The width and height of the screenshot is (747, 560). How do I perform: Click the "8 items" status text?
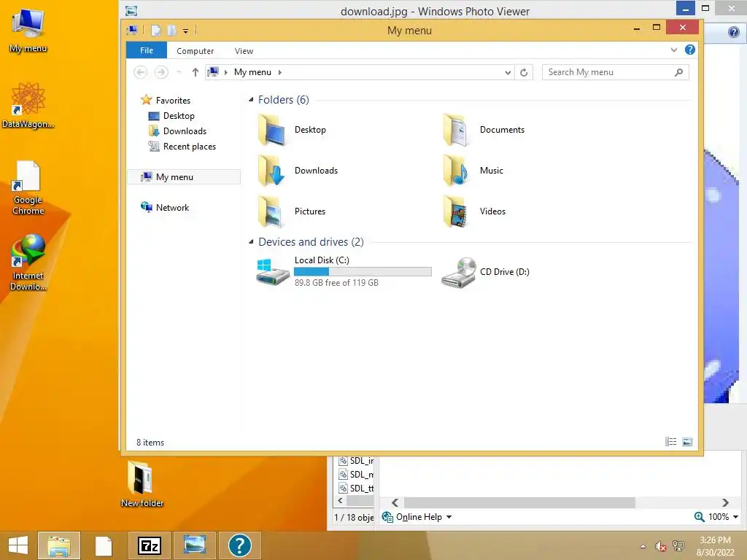(x=150, y=443)
